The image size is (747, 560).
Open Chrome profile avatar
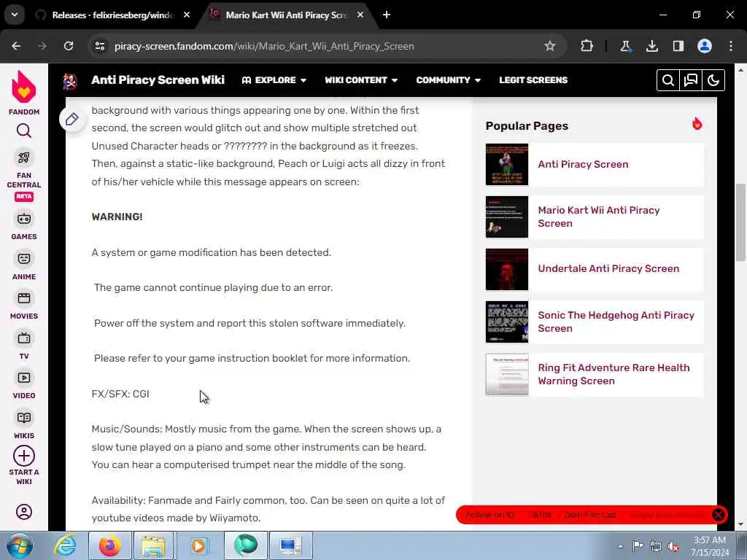click(705, 46)
